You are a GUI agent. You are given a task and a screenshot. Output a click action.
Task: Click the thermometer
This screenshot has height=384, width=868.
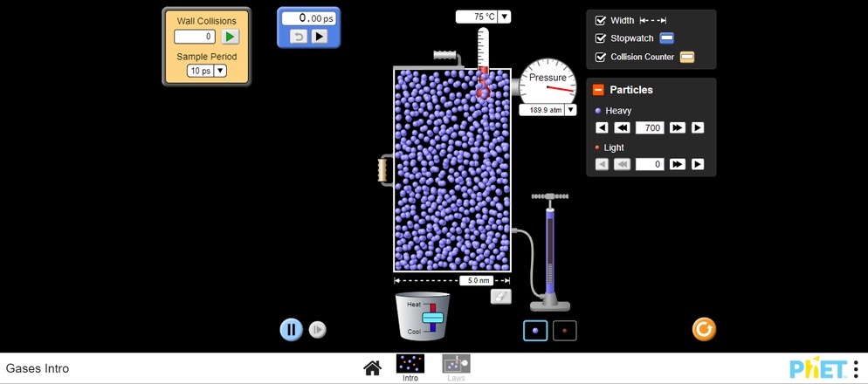[484, 64]
